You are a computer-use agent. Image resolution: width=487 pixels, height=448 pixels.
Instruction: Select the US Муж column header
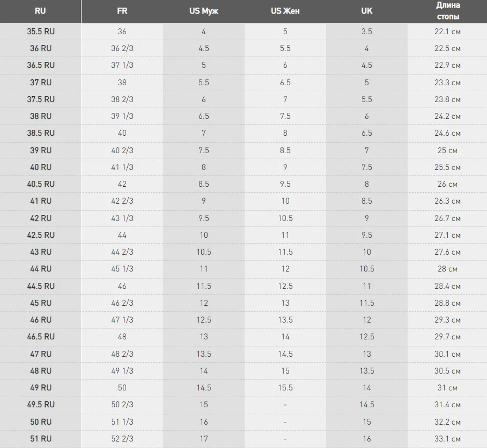(x=204, y=11)
